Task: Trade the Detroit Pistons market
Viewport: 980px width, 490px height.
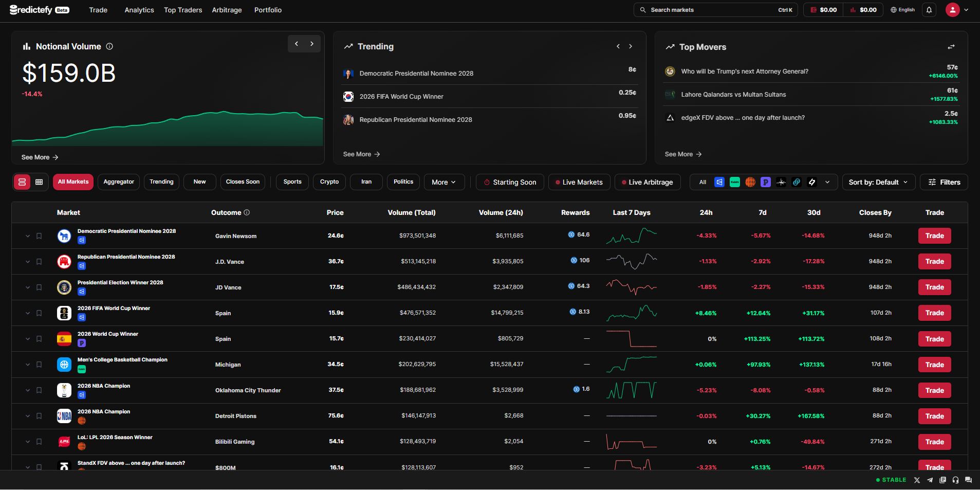Action: coord(934,416)
